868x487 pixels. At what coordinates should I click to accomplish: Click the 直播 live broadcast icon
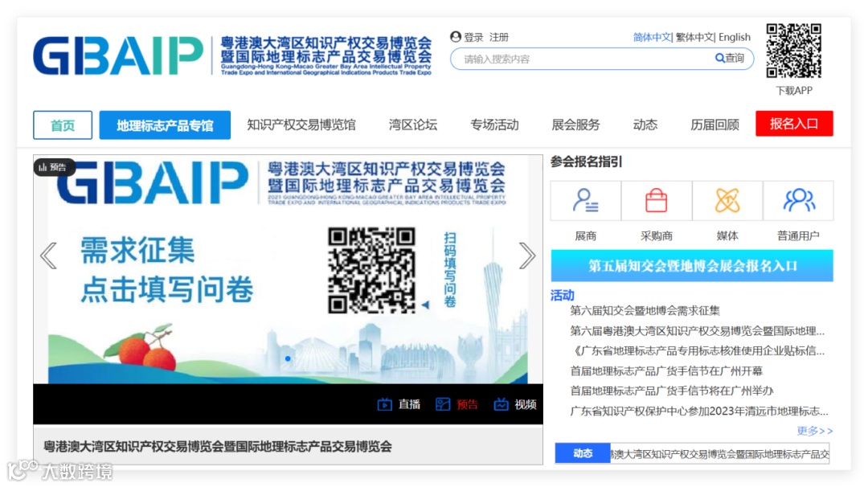click(385, 404)
